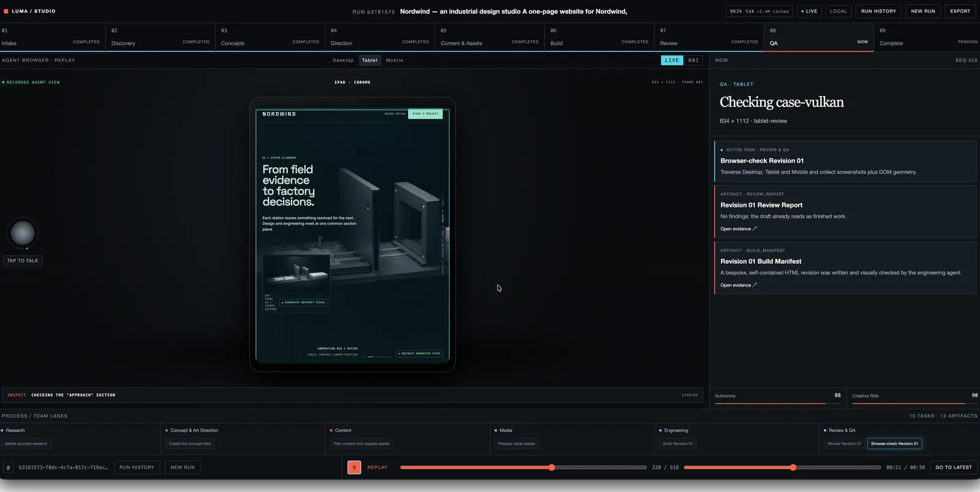Click the EXPORT button

tap(960, 11)
